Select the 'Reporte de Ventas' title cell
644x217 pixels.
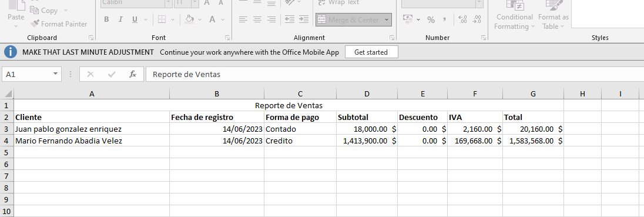pos(289,105)
